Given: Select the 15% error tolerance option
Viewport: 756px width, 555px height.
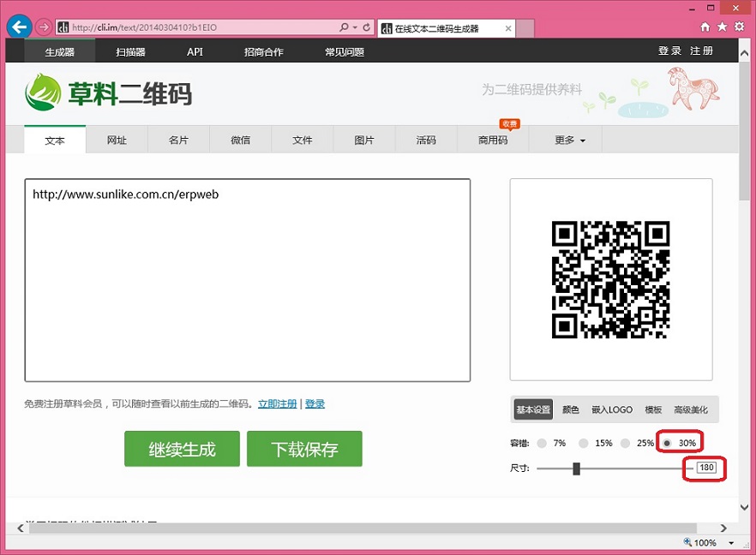Looking at the screenshot, I should click(584, 444).
